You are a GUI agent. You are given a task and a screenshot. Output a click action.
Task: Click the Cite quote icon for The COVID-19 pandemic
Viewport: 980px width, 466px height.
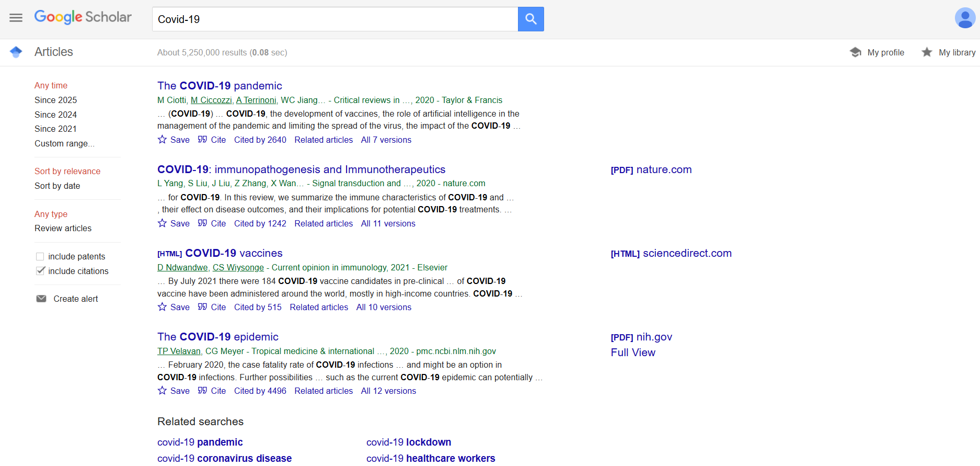[x=202, y=140]
